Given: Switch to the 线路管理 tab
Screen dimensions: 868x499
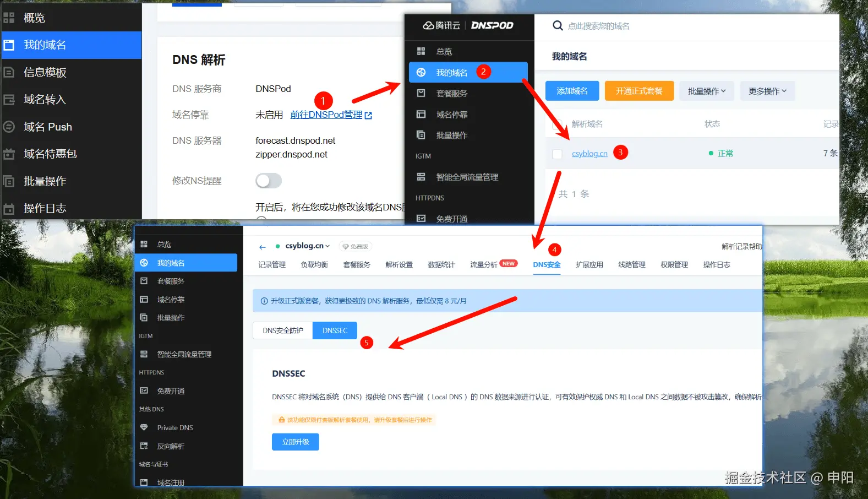Looking at the screenshot, I should (x=632, y=264).
